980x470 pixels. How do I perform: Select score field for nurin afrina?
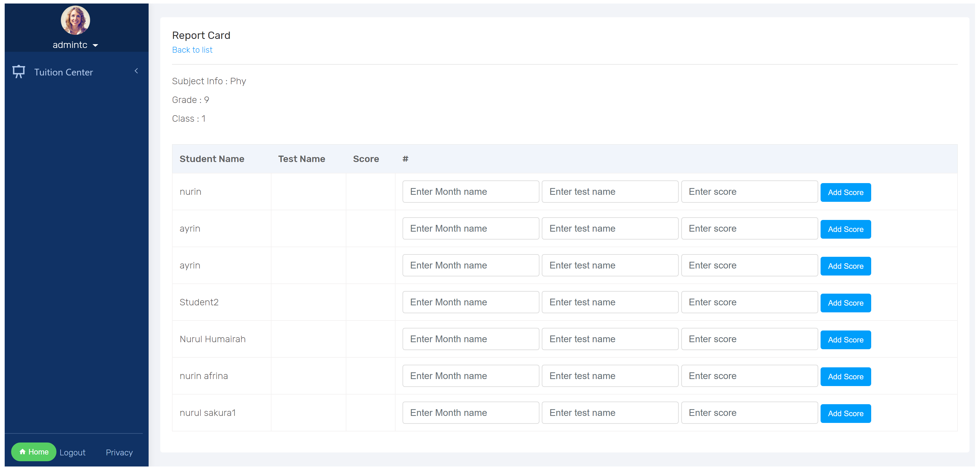click(x=749, y=376)
